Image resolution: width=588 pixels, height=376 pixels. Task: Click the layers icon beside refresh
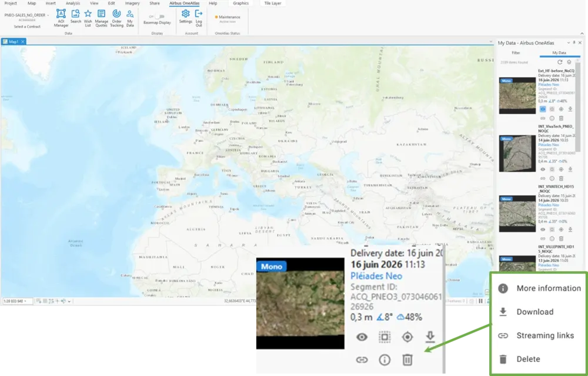[569, 62]
